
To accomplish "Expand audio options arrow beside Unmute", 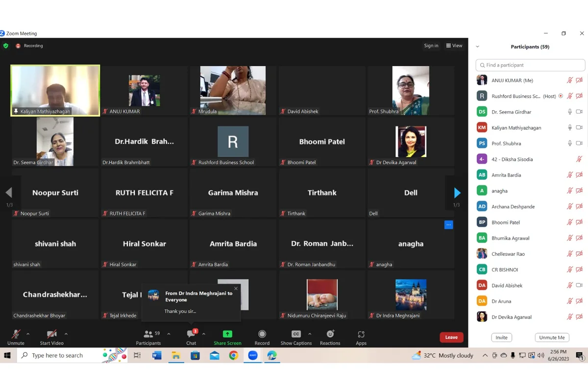I will tap(28, 334).
